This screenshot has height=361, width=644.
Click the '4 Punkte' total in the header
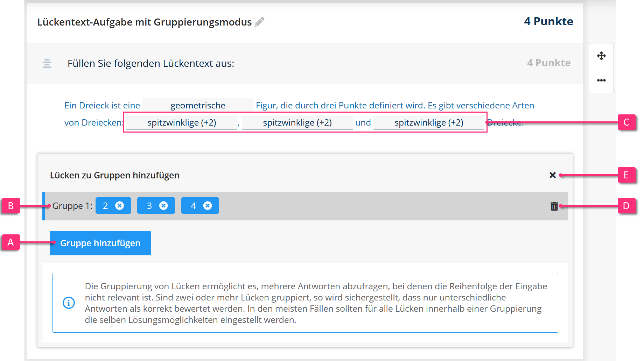coord(548,21)
